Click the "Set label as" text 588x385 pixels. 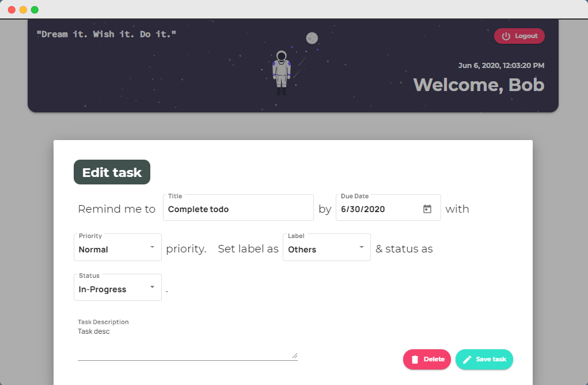[x=248, y=249]
